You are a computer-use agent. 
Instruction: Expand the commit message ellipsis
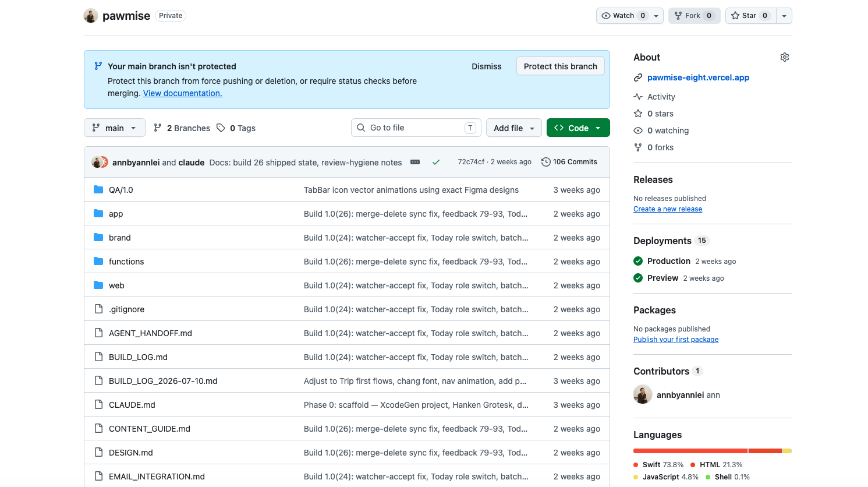pyautogui.click(x=415, y=163)
